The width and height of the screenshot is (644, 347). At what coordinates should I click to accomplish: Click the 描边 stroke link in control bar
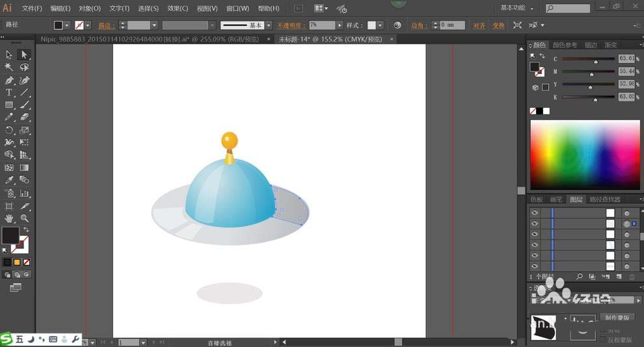coord(106,25)
